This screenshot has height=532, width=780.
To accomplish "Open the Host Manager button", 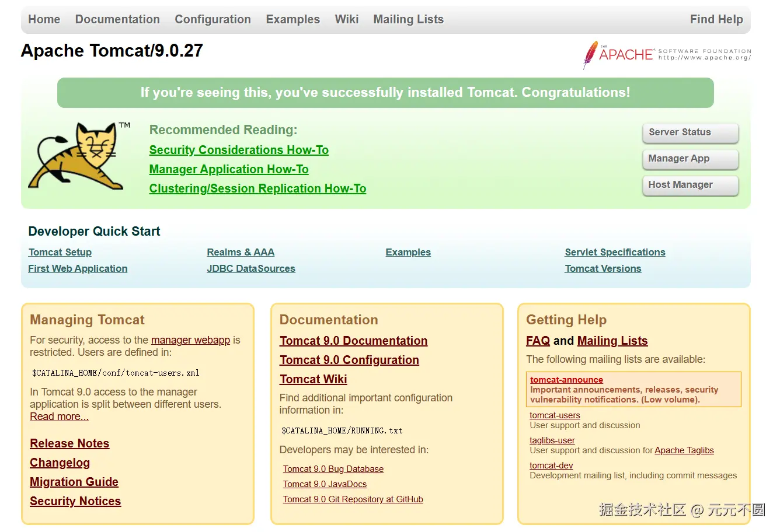I will click(x=690, y=185).
